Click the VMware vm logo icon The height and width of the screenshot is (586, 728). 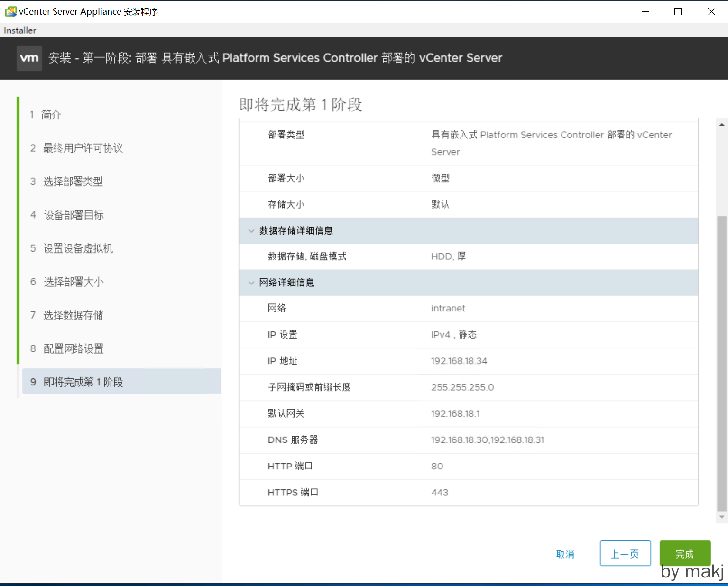pyautogui.click(x=29, y=58)
